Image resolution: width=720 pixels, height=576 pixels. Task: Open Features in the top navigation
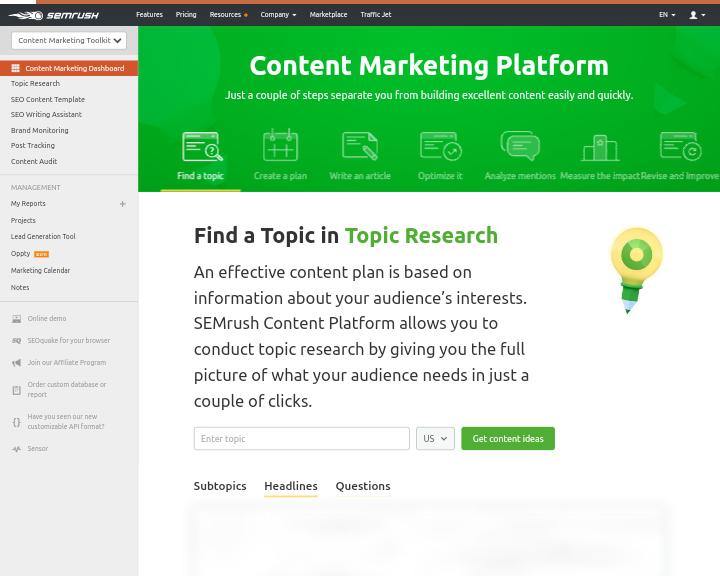[x=149, y=15]
